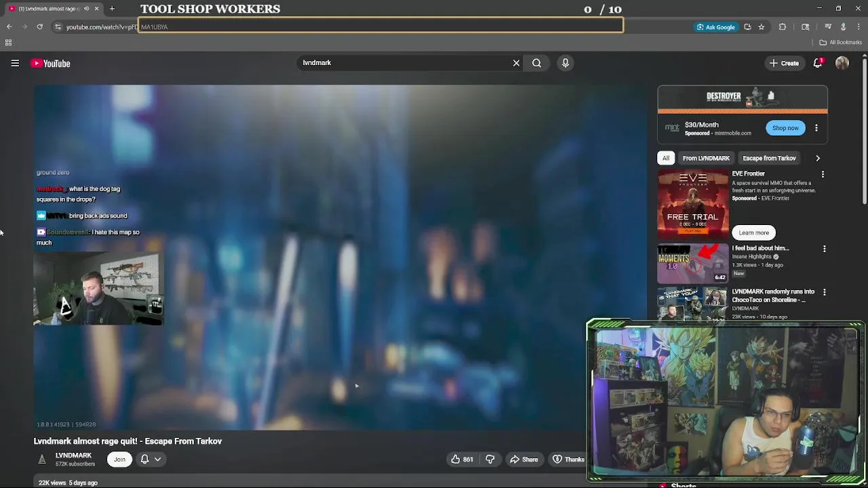Open EVE Frontier ad options menu
This screenshot has height=488, width=868.
pyautogui.click(x=823, y=174)
